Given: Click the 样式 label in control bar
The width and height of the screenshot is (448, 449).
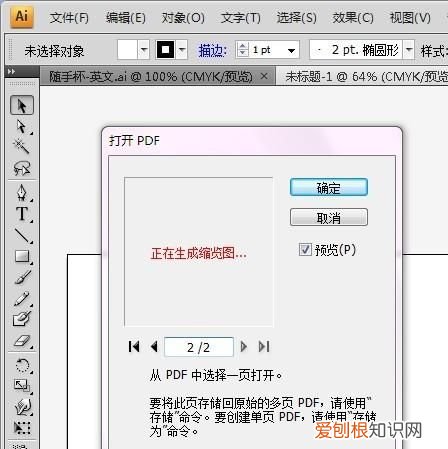Looking at the screenshot, I should pos(434,51).
